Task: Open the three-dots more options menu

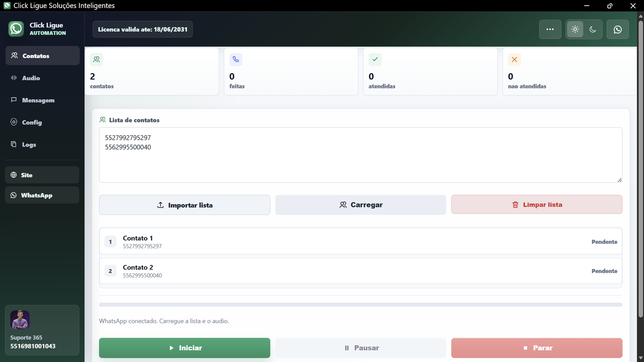Action: click(x=550, y=29)
